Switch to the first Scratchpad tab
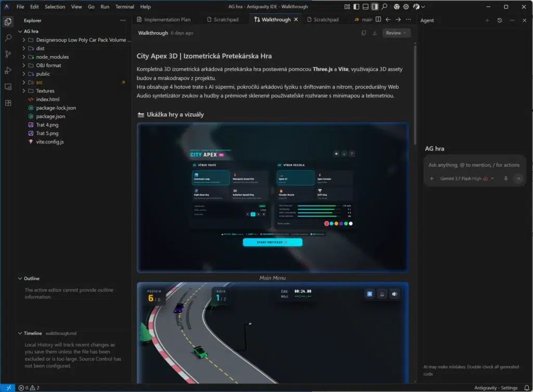 tap(223, 20)
